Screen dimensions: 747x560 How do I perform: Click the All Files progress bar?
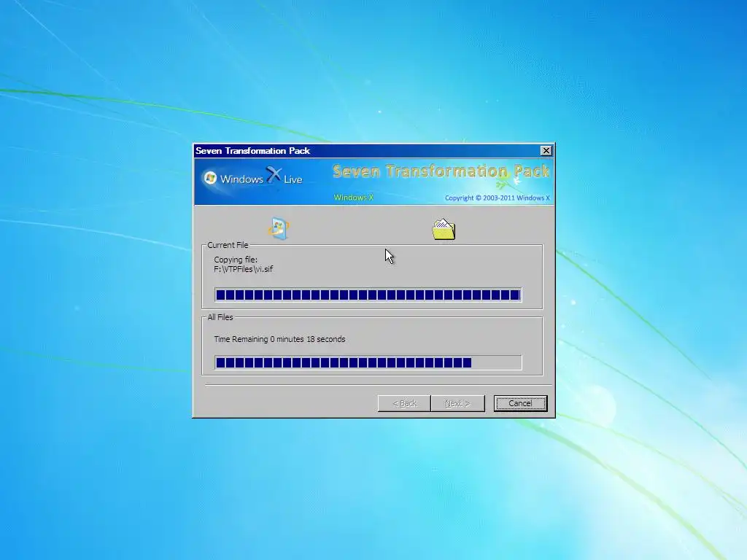[x=368, y=363]
